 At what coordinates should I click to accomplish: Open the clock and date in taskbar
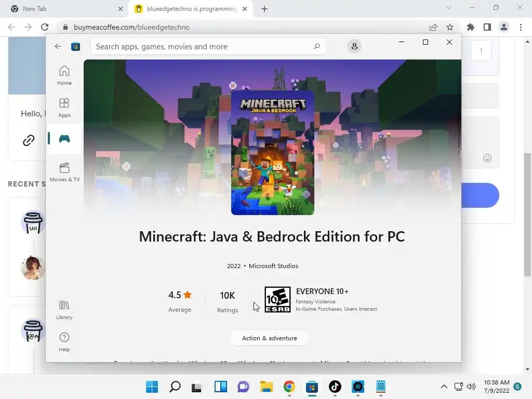click(496, 387)
